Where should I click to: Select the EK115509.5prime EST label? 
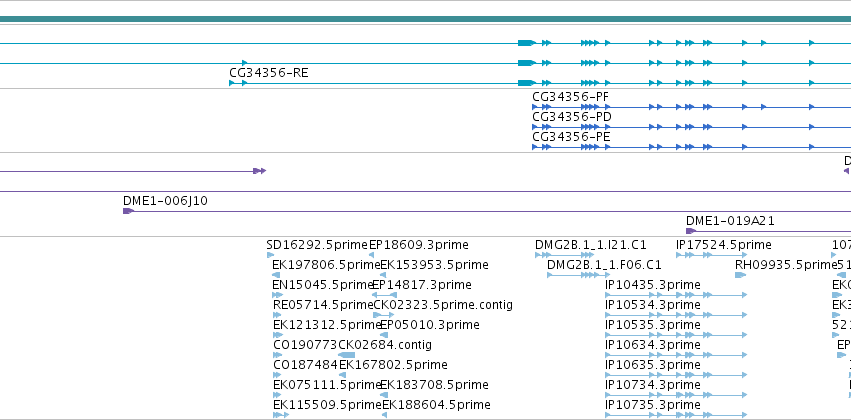[x=327, y=405]
